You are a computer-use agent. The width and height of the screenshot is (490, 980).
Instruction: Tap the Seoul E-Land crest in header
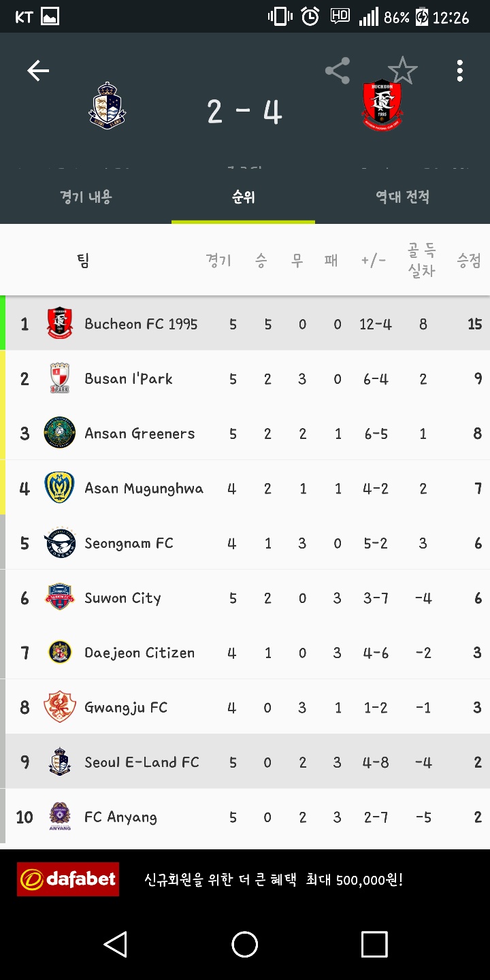pyautogui.click(x=108, y=105)
